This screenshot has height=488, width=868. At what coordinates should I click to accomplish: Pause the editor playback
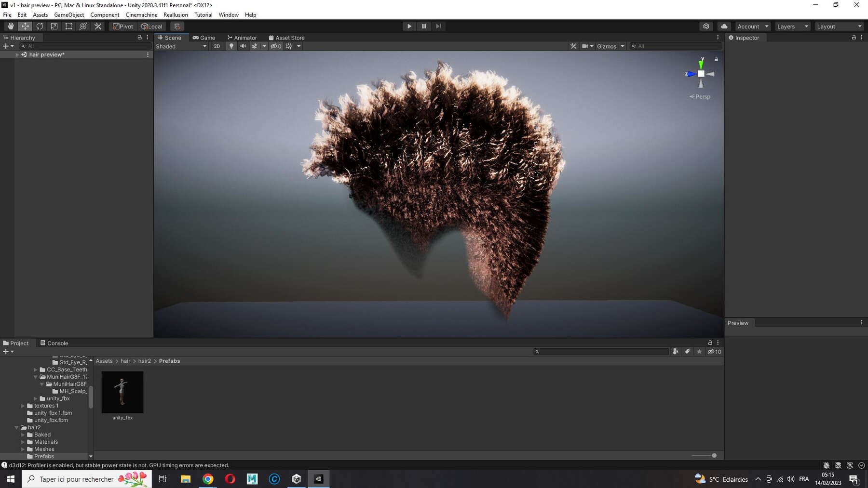click(424, 26)
